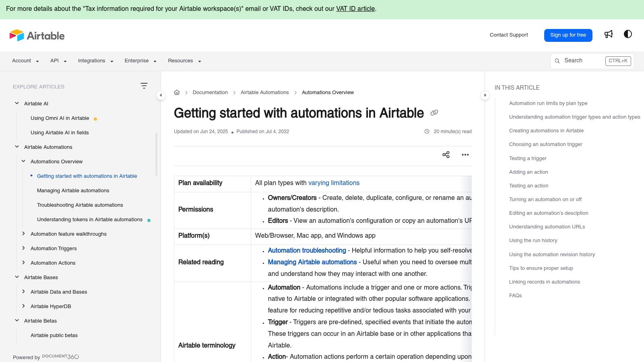The image size is (644, 362).
Task: Collapse the left navigation sidebar panel
Action: [161, 95]
